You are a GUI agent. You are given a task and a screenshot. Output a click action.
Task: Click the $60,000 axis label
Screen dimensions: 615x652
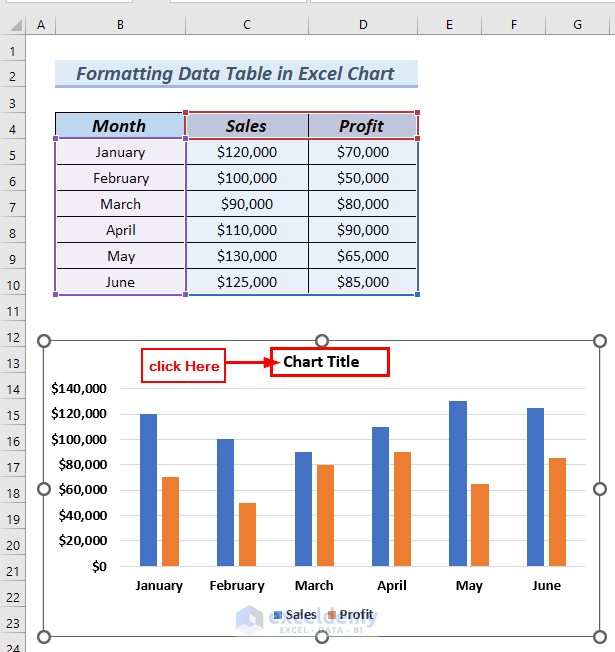pos(83,489)
